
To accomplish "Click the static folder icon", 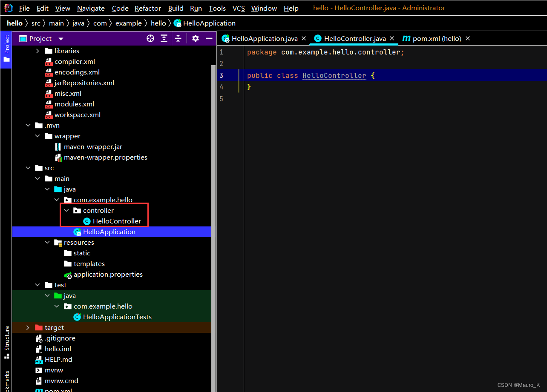I will 68,253.
